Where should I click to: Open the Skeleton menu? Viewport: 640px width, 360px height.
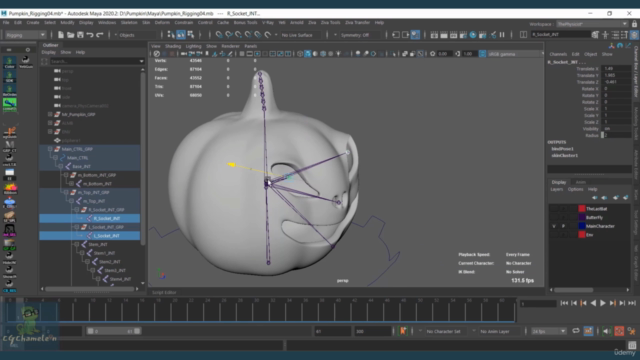129,22
